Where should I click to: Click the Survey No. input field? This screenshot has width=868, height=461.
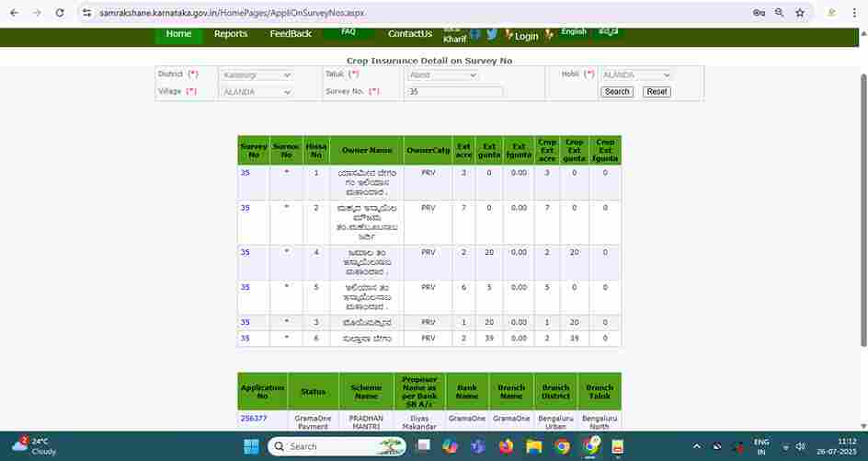(x=454, y=92)
